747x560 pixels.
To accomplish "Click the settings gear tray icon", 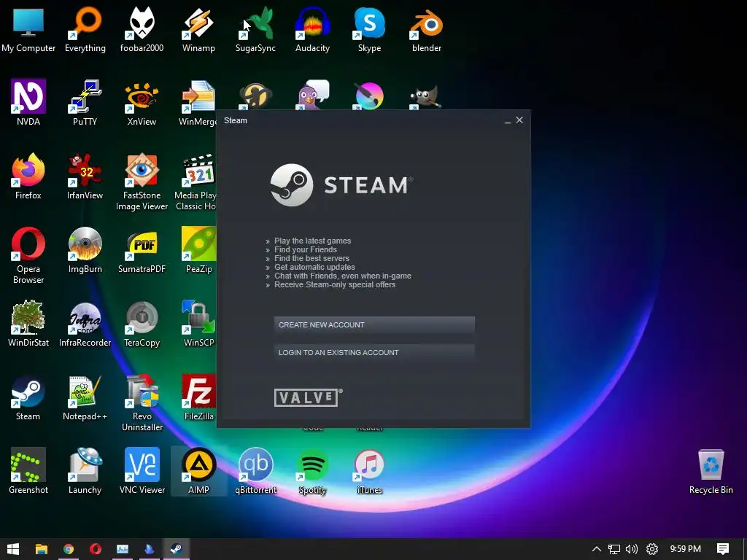I will (x=651, y=549).
